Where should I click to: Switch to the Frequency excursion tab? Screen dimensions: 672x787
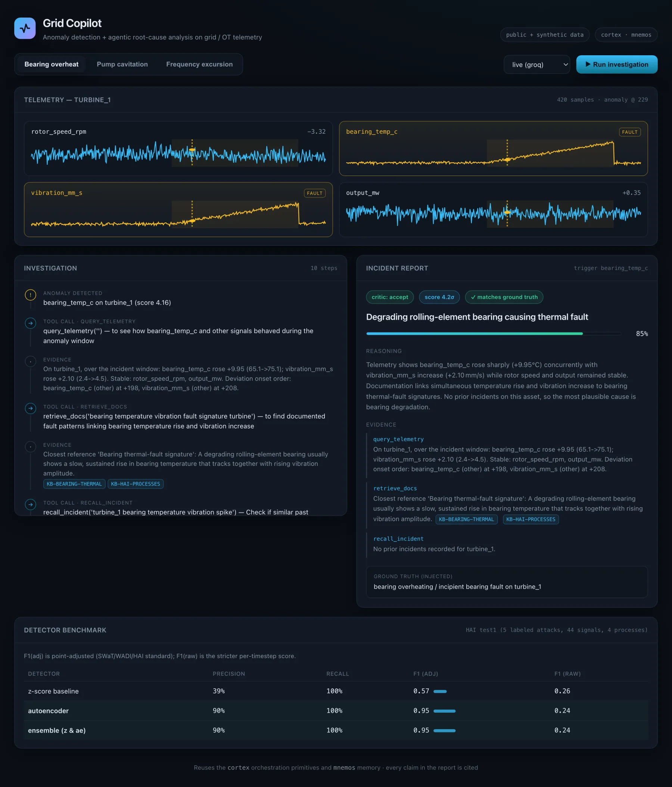click(x=199, y=64)
